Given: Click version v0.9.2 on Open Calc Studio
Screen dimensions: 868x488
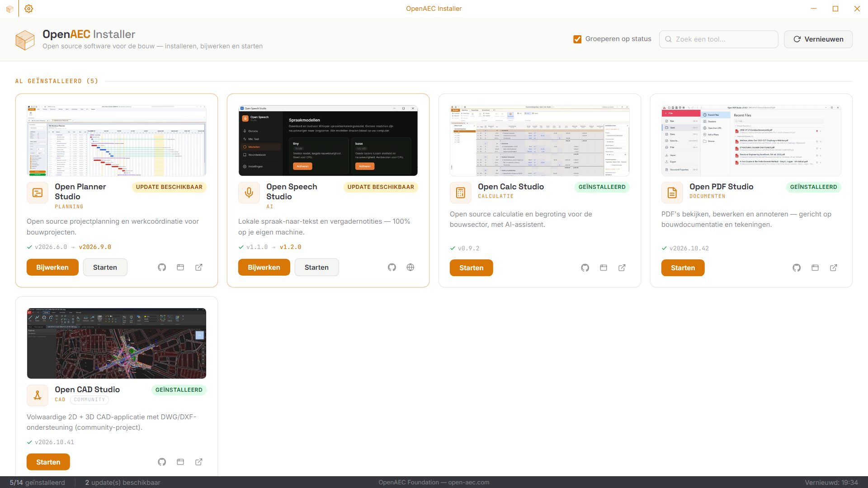Looking at the screenshot, I should point(468,249).
